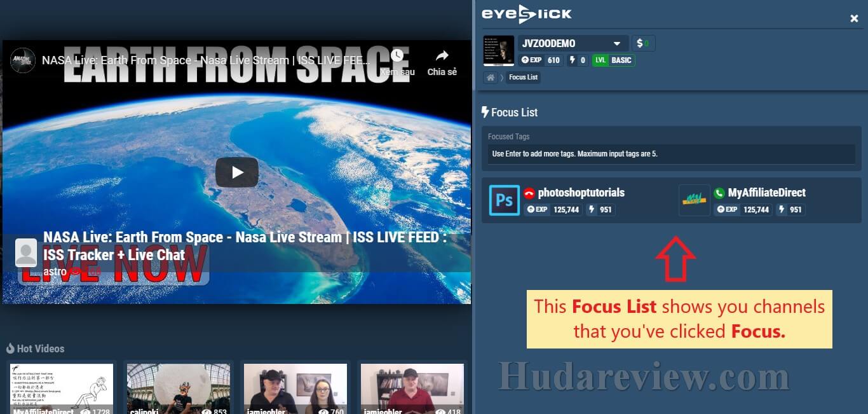Screen dimensions: 868x414
Task: Click the lightning 951 badge under photoshoptutorials
Action: (600, 209)
